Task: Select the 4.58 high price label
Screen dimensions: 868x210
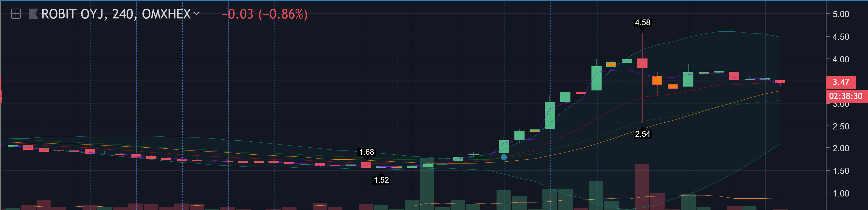Action: (642, 23)
